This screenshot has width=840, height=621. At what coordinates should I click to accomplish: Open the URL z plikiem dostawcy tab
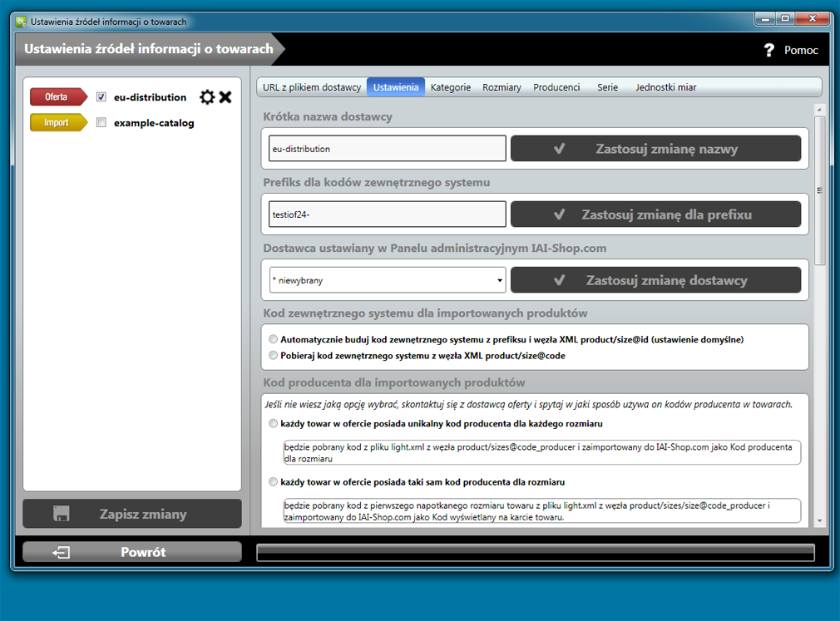pyautogui.click(x=312, y=87)
